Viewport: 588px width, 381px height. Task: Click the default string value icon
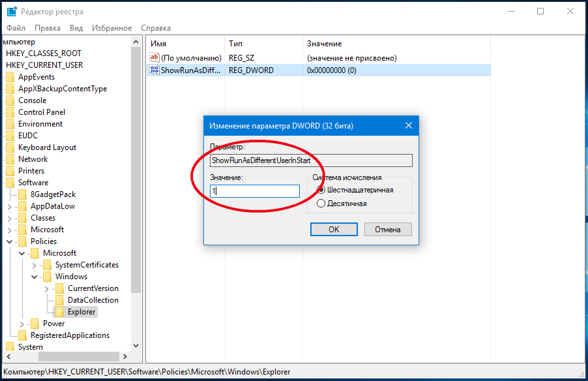pos(154,58)
